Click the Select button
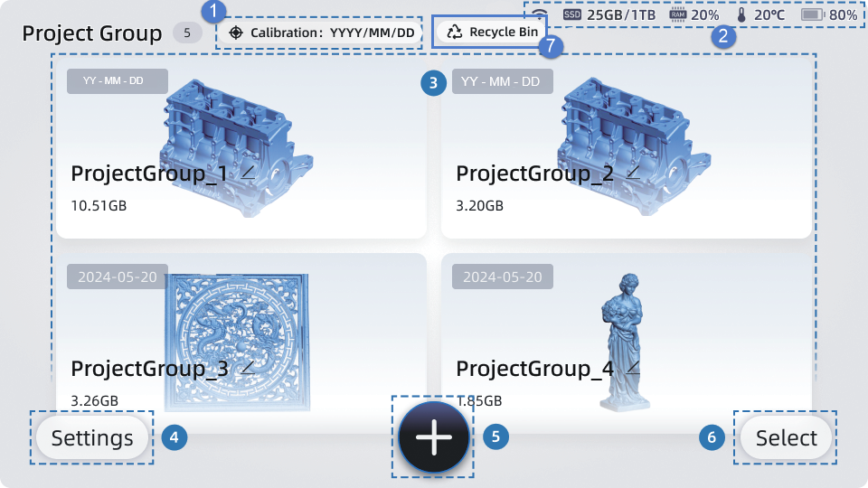 pyautogui.click(x=786, y=437)
